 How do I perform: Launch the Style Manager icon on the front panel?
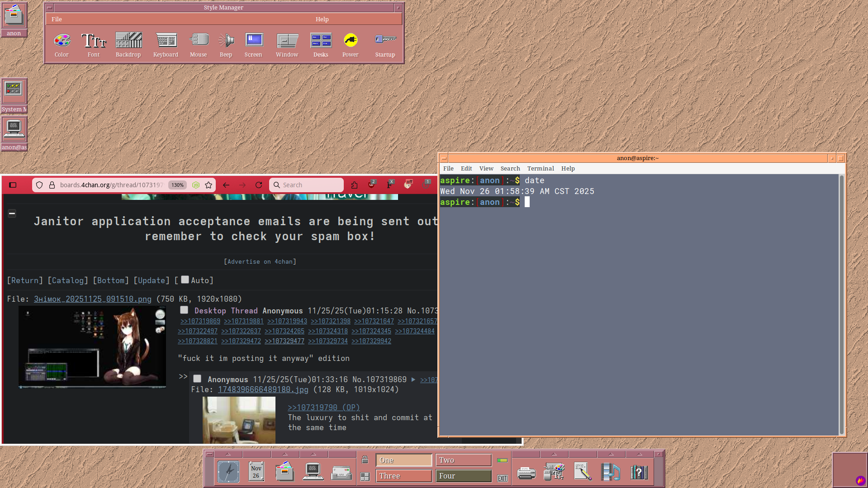click(x=554, y=472)
